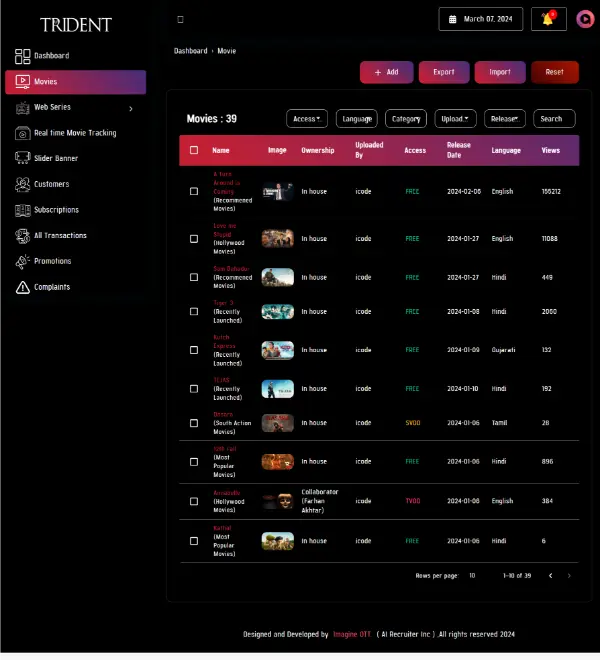Click the Complaints warning icon

coord(22,287)
